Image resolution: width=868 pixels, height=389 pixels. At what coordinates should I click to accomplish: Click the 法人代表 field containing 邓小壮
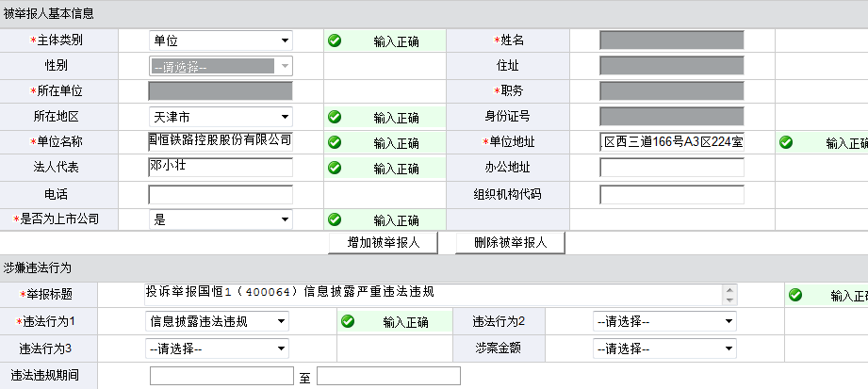click(x=221, y=167)
